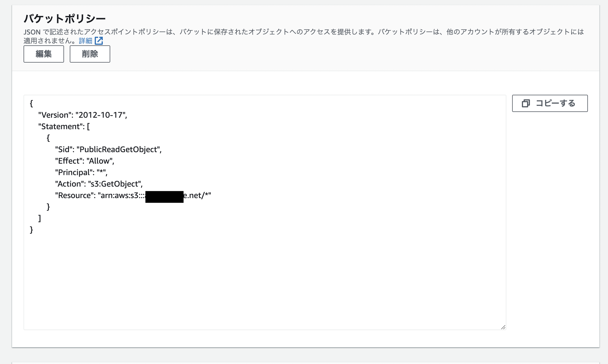Click the resize grip at the editor's bottom-right corner
608x364 pixels.
pyautogui.click(x=503, y=326)
